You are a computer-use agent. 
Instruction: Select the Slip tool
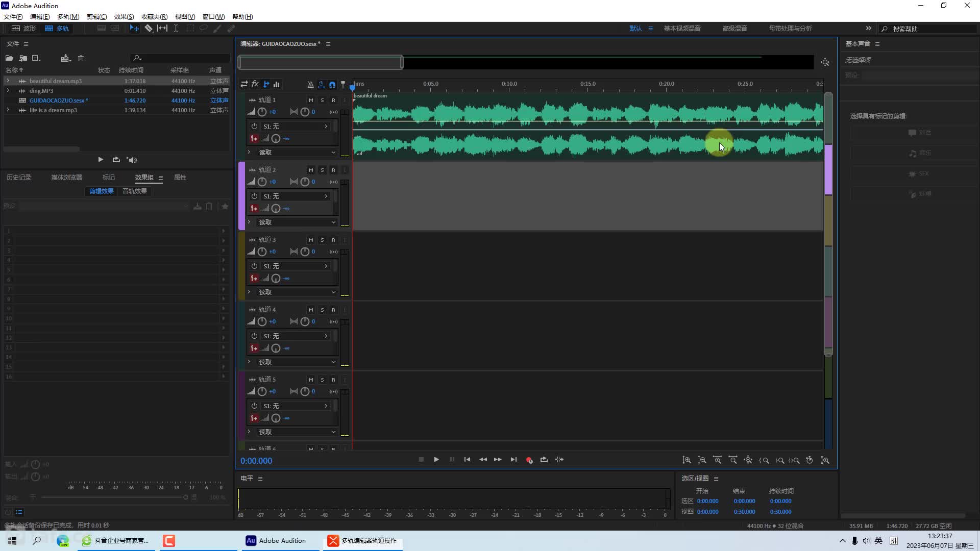click(162, 29)
